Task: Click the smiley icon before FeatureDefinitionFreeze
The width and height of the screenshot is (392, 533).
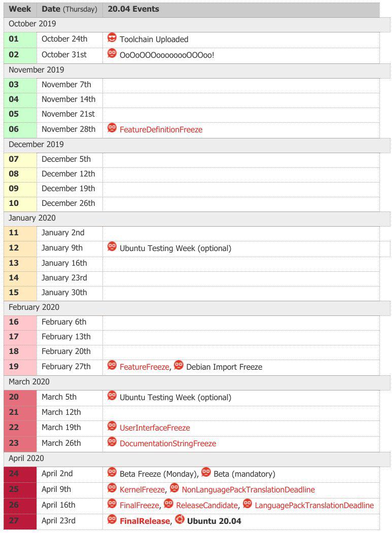Action: tap(112, 128)
